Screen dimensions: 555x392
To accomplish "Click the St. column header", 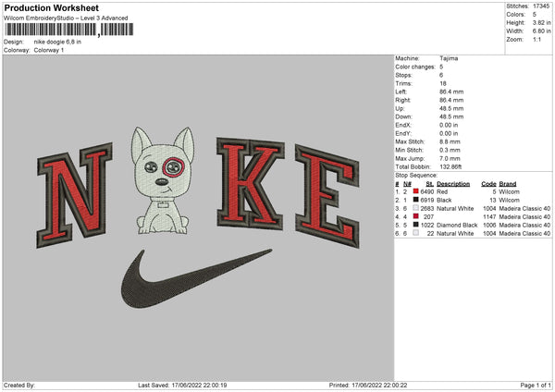I will point(429,184).
